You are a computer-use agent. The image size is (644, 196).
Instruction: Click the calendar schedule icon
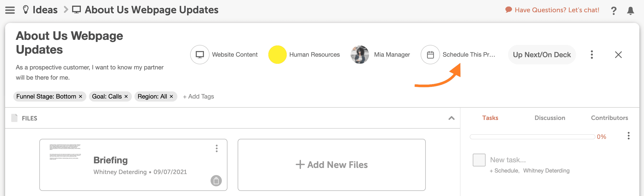[430, 55]
